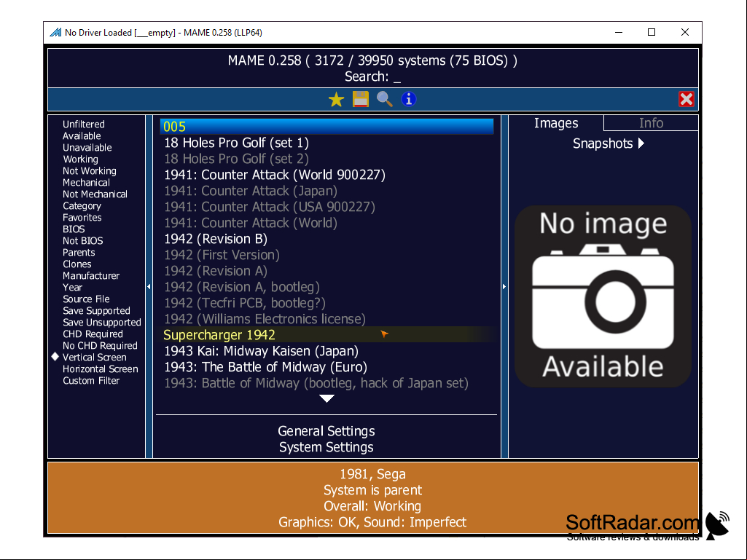This screenshot has height=560, width=747.
Task: Choose the BIOS filter
Action: click(74, 229)
